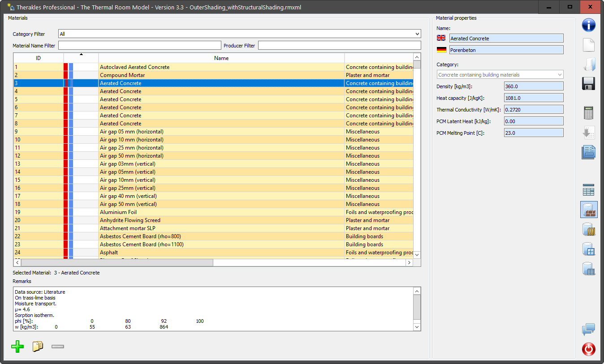
Task: Click the red color swatch in row 1
Action: tap(66, 67)
